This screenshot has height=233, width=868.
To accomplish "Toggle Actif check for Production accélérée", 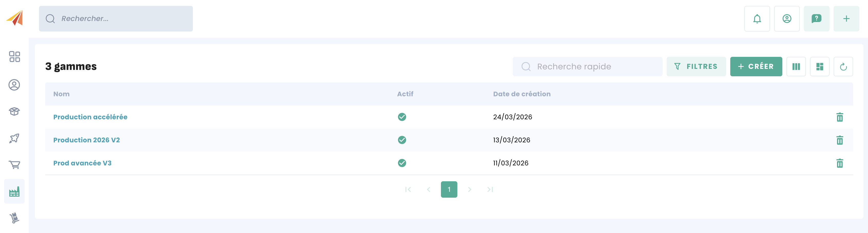I will pos(402,117).
